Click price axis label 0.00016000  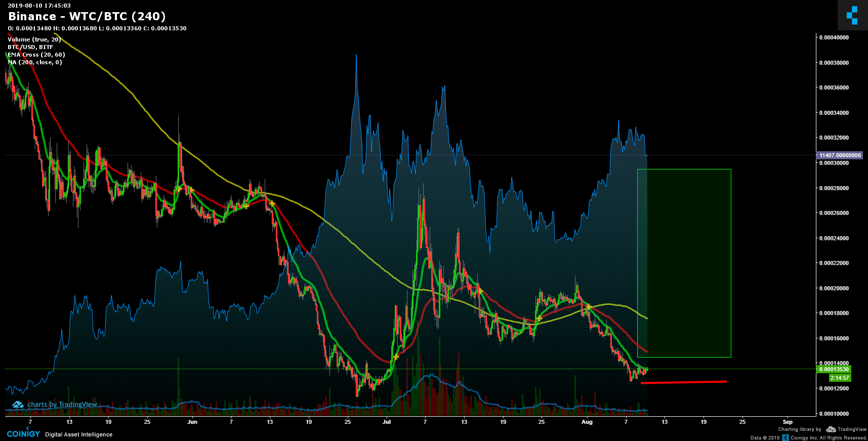pyautogui.click(x=834, y=338)
